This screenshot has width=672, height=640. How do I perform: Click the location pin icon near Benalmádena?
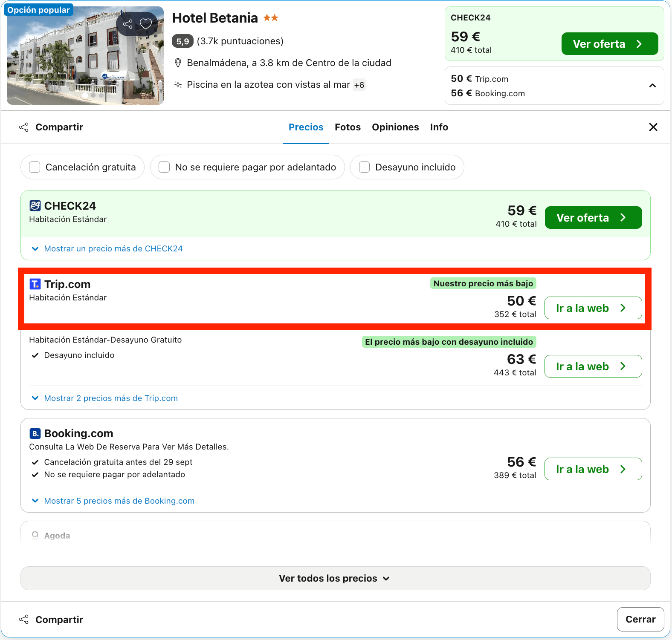(178, 63)
